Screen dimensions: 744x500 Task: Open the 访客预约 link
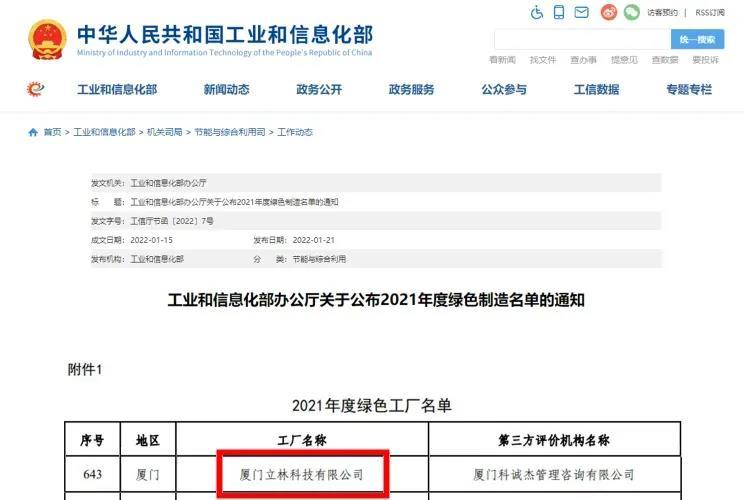pyautogui.click(x=662, y=13)
